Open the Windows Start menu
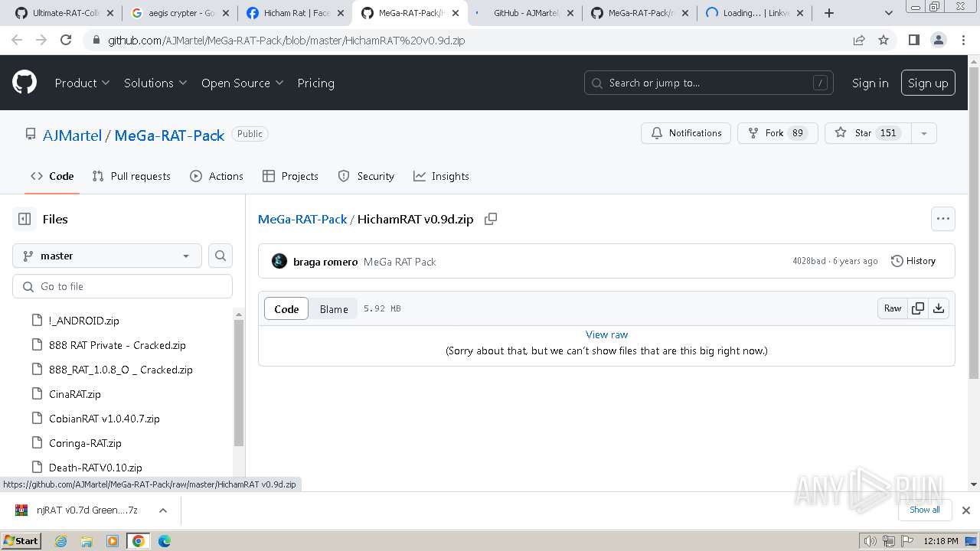Image resolution: width=980 pixels, height=551 pixels. point(21,541)
